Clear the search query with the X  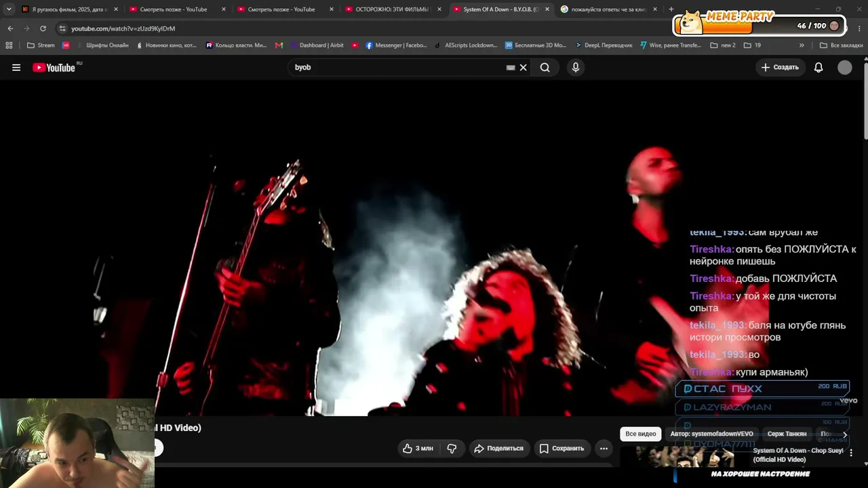pos(523,67)
